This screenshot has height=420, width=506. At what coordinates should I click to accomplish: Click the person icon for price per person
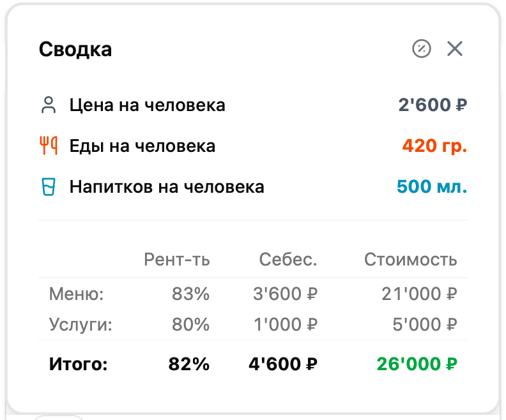click(49, 105)
